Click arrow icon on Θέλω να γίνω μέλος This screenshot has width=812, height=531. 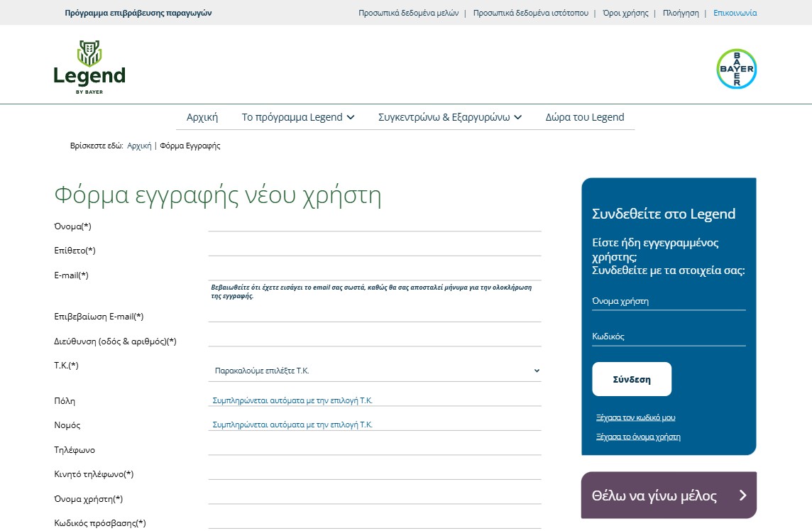tap(742, 496)
